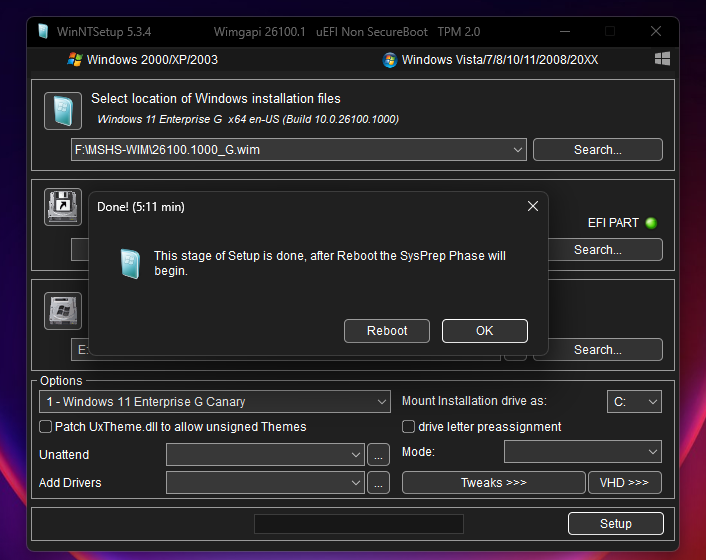The image size is (706, 560).
Task: Click the Windows 11 Enterprise G build info text
Action: point(248,119)
